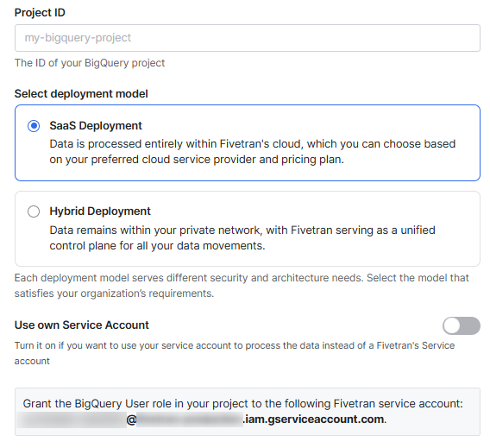Click the Project ID input field
This screenshot has width=490, height=448.
248,38
